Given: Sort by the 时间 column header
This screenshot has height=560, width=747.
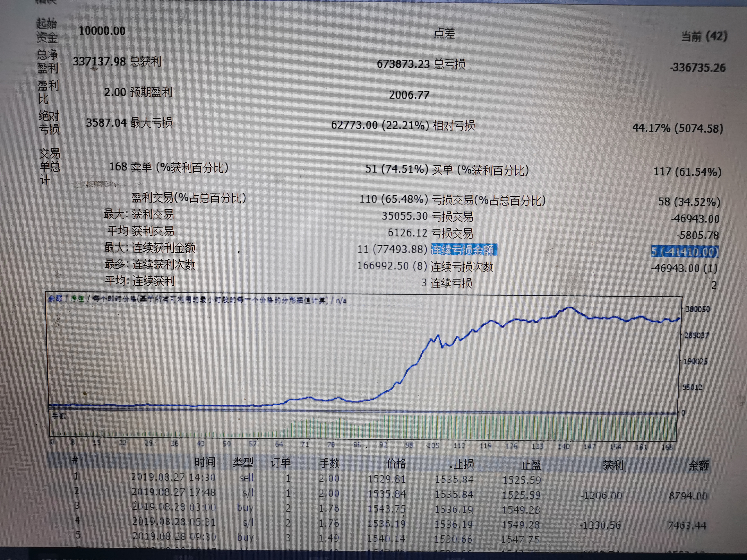Looking at the screenshot, I should [205, 462].
